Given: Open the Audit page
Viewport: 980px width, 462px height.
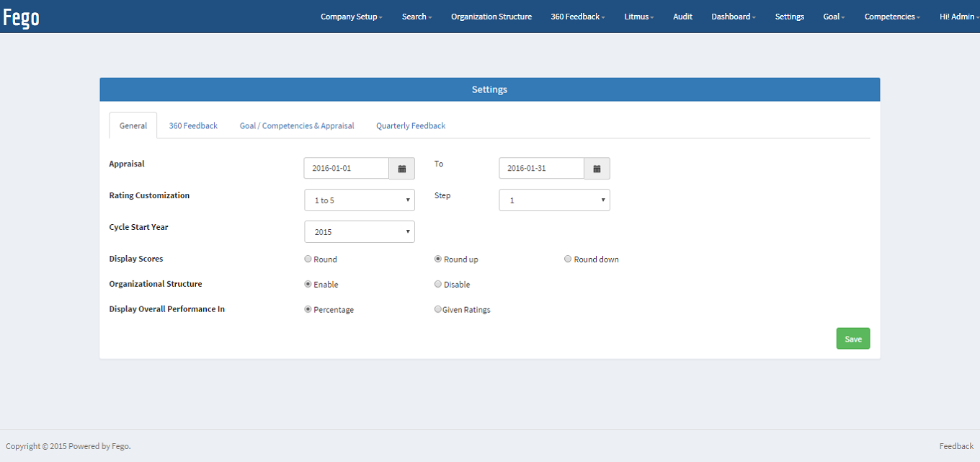Looking at the screenshot, I should [682, 17].
